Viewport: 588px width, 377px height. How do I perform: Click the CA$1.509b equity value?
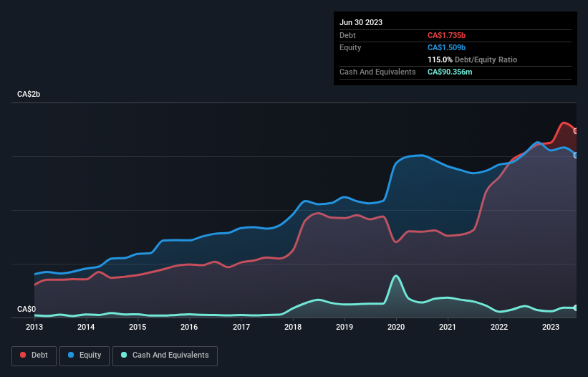click(446, 47)
